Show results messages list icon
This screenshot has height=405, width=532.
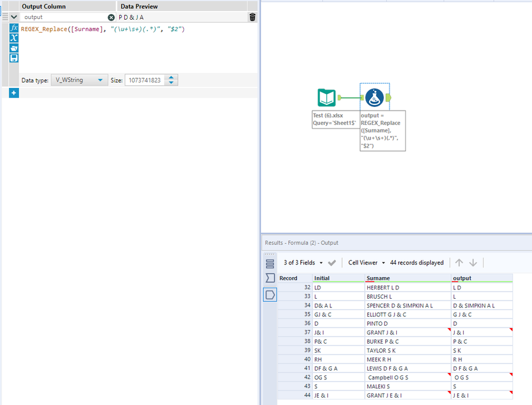(270, 264)
